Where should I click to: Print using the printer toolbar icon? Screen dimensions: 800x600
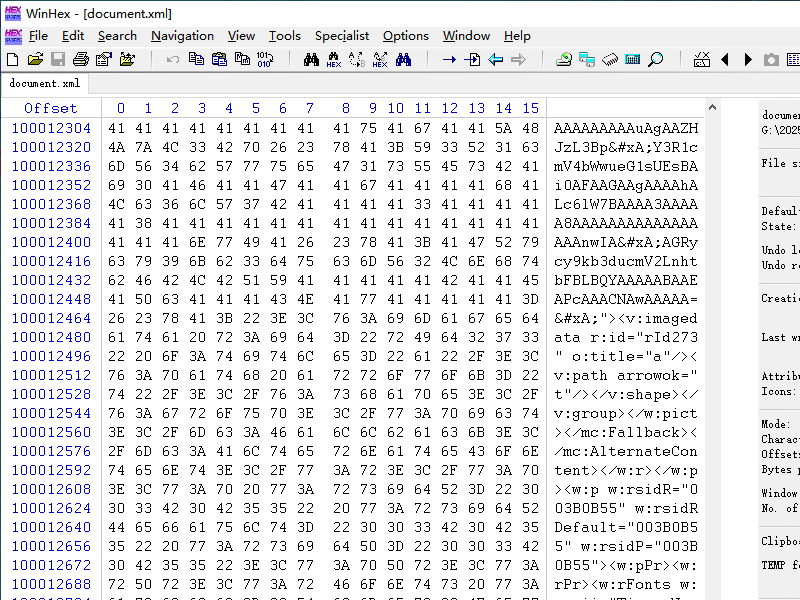point(81,60)
